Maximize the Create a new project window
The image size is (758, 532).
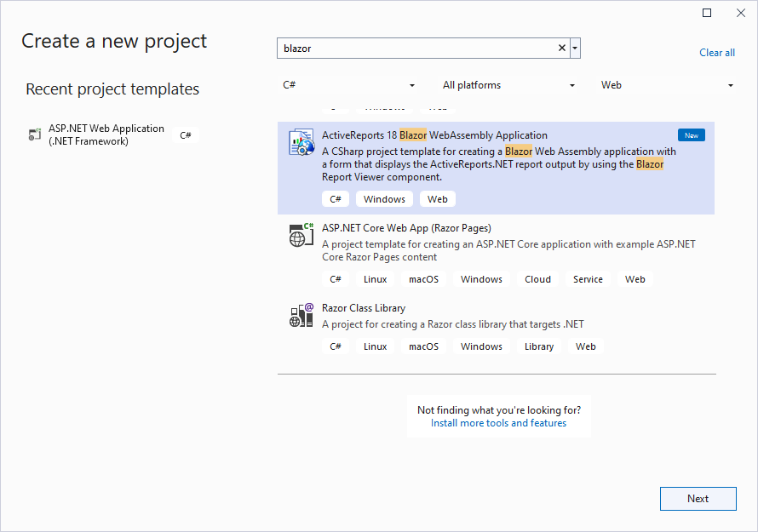(707, 13)
